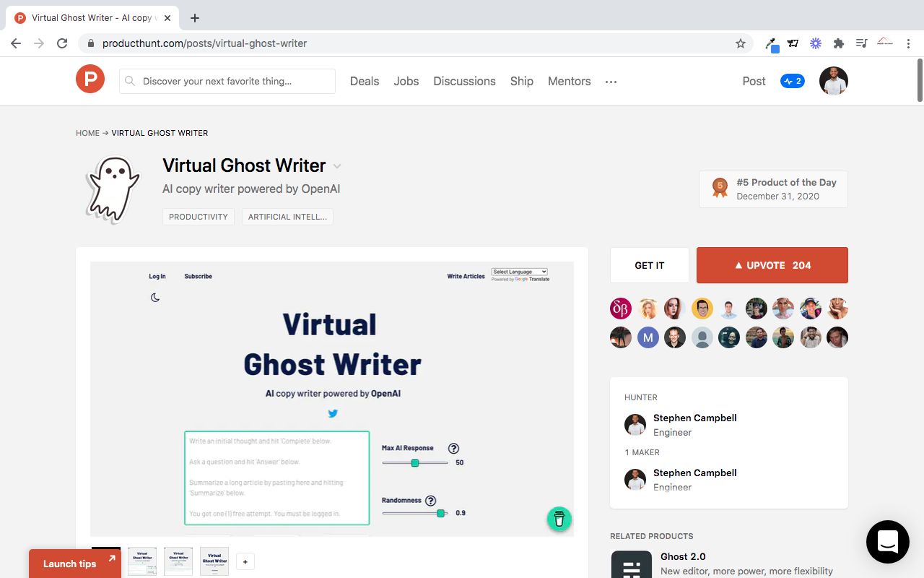Click the green coffee cup button
The image size is (924, 578).
tap(559, 518)
